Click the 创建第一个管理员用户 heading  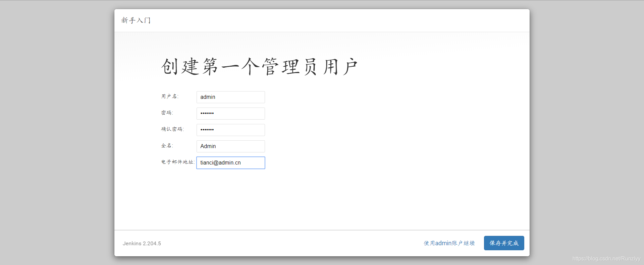point(259,66)
